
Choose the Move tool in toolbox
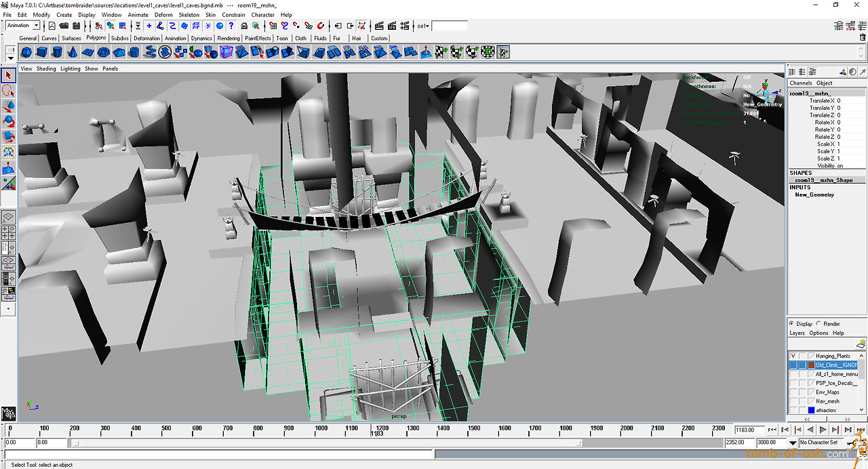tap(9, 106)
